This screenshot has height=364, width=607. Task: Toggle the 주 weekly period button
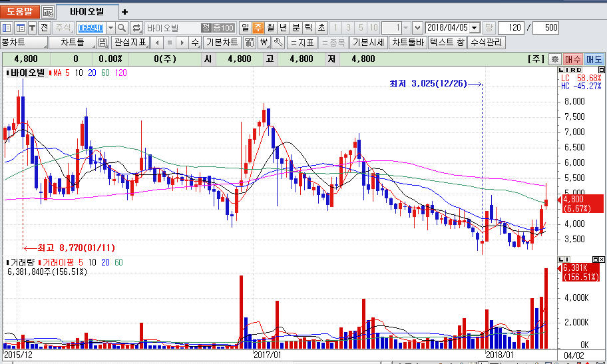[x=258, y=28]
